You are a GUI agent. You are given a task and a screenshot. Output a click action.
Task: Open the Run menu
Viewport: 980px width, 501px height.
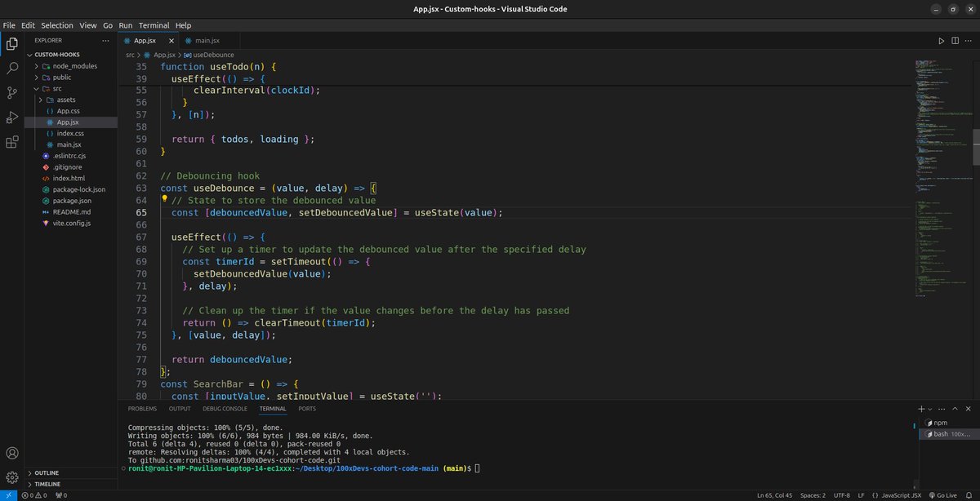125,25
